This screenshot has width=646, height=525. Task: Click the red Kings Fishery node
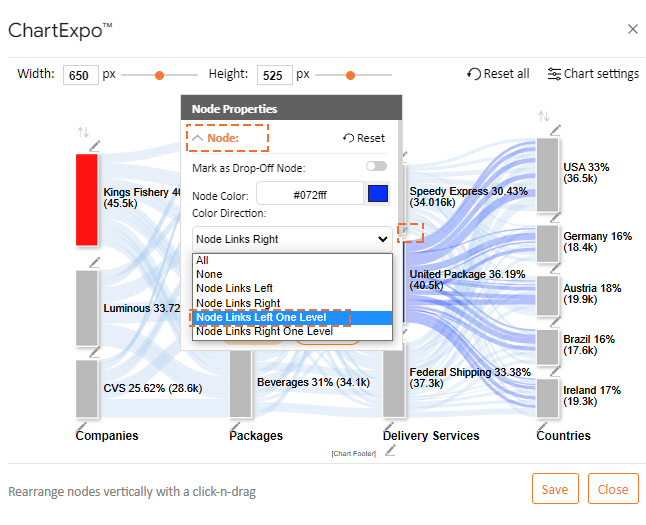pyautogui.click(x=87, y=200)
